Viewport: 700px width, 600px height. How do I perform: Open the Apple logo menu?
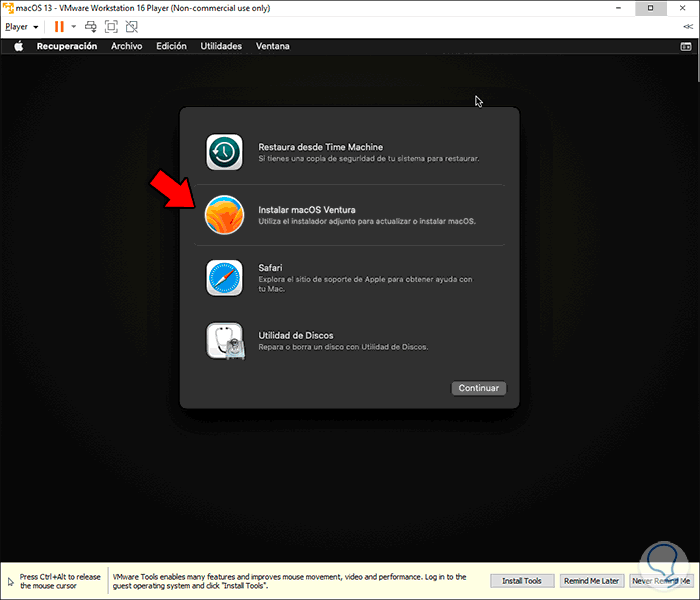(x=18, y=46)
